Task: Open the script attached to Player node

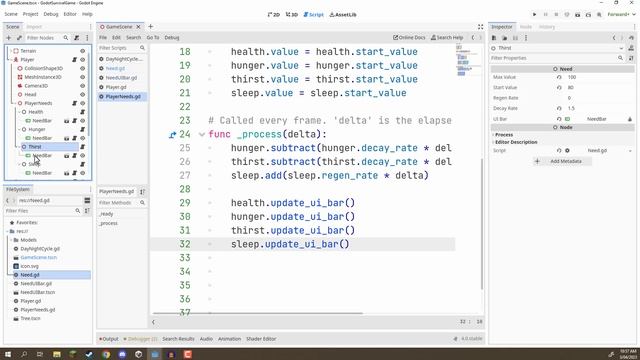Action: pyautogui.click(x=75, y=60)
